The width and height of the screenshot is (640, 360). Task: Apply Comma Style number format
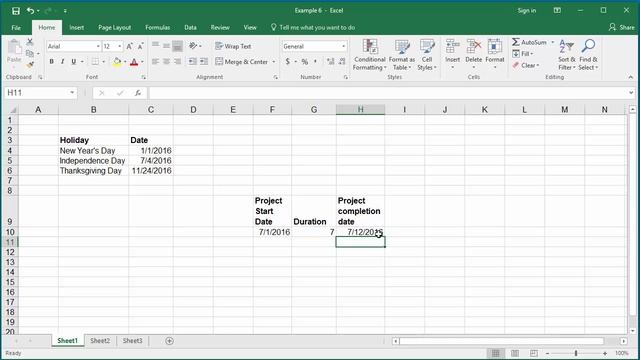(315, 62)
